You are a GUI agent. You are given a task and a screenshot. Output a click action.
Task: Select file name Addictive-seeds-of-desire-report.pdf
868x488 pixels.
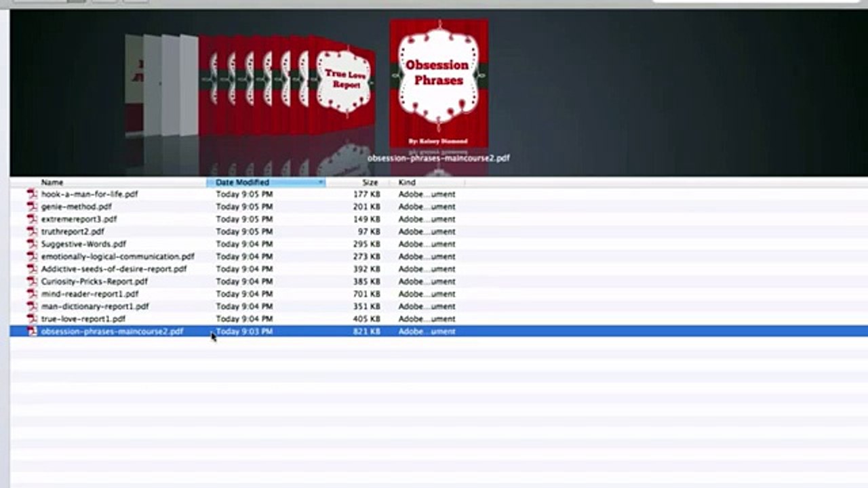pyautogui.click(x=114, y=268)
